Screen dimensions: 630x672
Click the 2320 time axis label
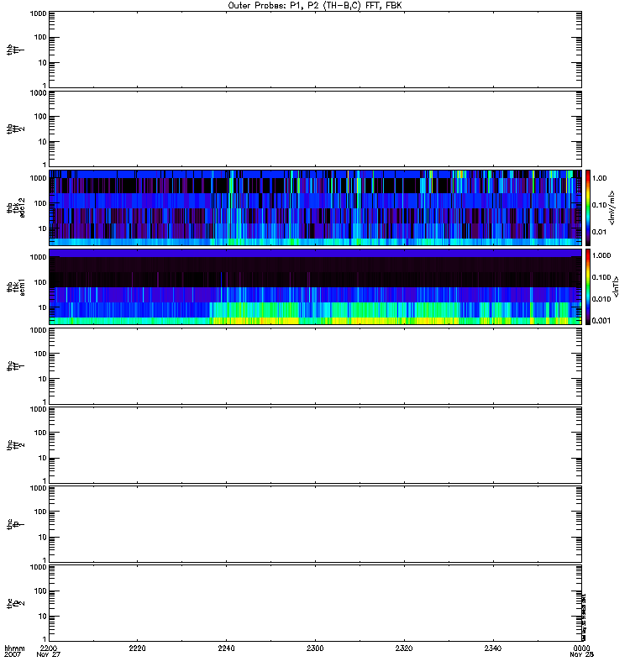404,648
